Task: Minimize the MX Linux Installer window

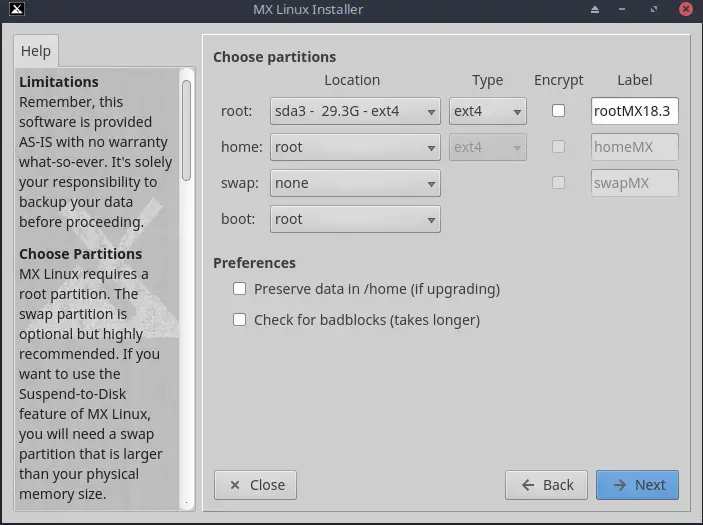Action: (622, 9)
